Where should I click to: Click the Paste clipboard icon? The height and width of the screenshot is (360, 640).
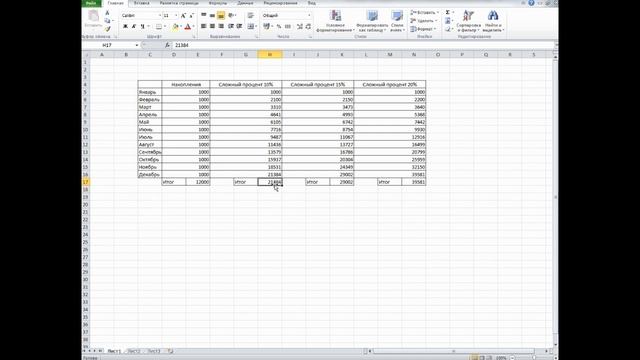tap(93, 16)
